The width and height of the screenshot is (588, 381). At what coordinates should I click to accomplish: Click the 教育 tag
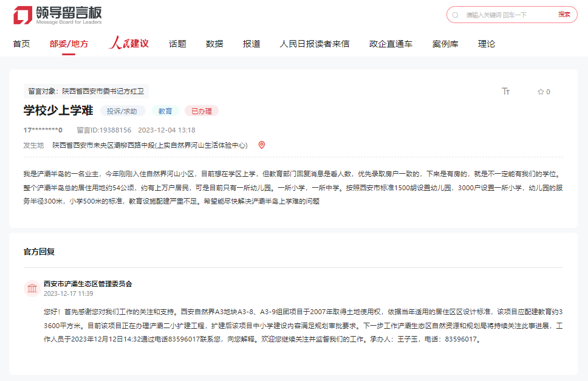tap(165, 111)
